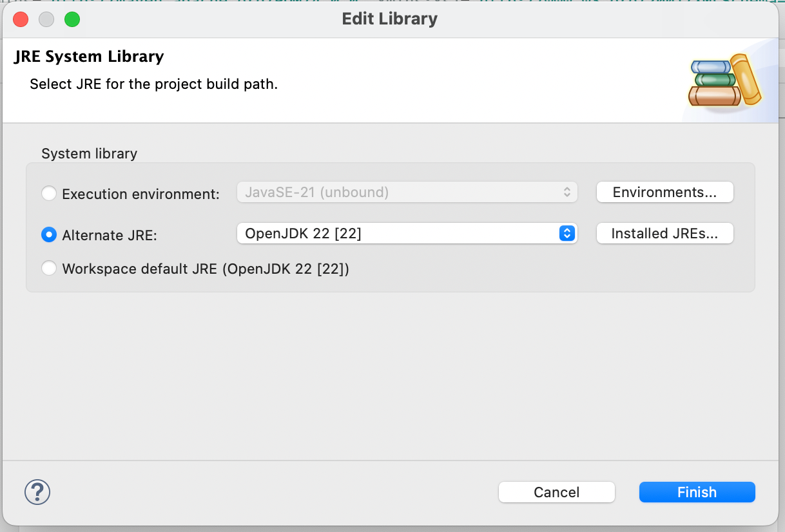Image resolution: width=785 pixels, height=532 pixels.
Task: Cancel the library edit
Action: click(557, 492)
